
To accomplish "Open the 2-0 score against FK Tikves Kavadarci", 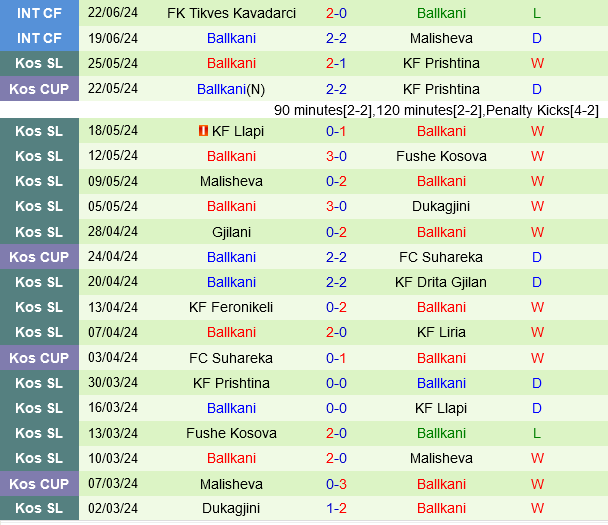I will point(336,13).
